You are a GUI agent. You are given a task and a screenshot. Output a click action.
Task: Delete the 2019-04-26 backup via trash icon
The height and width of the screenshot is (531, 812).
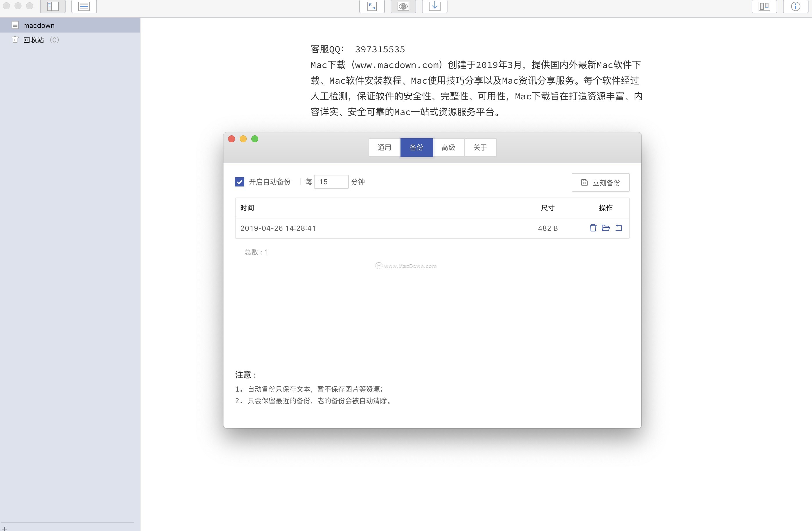(593, 228)
